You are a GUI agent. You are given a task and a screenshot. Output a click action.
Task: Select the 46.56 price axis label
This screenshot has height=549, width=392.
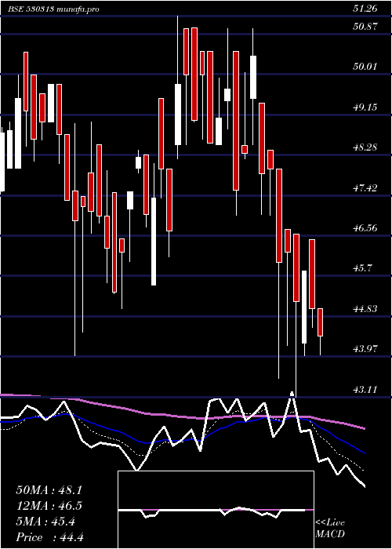(x=365, y=228)
